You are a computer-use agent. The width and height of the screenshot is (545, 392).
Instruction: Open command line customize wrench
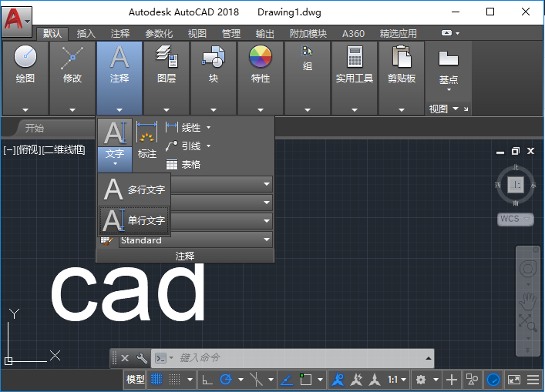pos(142,357)
